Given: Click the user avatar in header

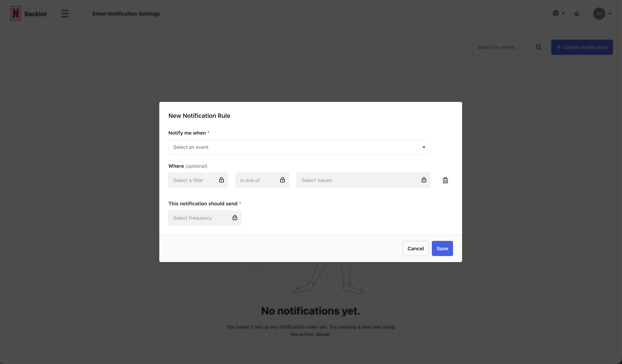Looking at the screenshot, I should pyautogui.click(x=599, y=14).
